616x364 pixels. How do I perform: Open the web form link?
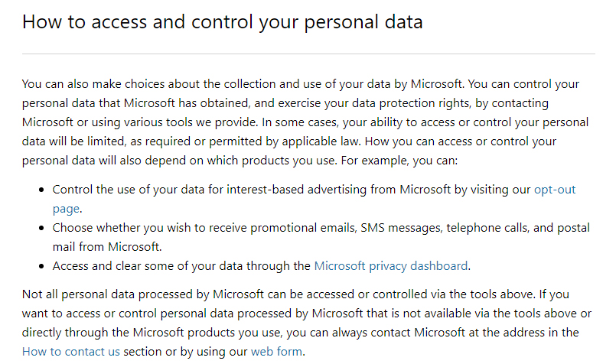coord(276,352)
